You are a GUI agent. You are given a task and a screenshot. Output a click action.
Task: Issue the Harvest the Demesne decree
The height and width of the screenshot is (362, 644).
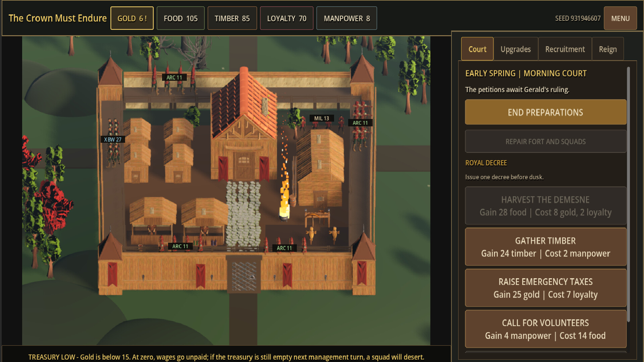[x=545, y=206]
